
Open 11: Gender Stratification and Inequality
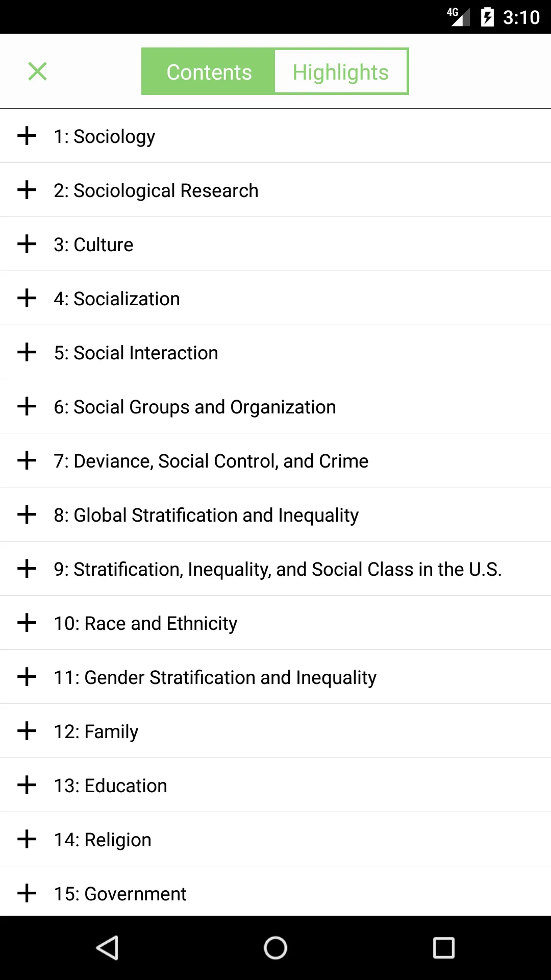[x=215, y=677]
